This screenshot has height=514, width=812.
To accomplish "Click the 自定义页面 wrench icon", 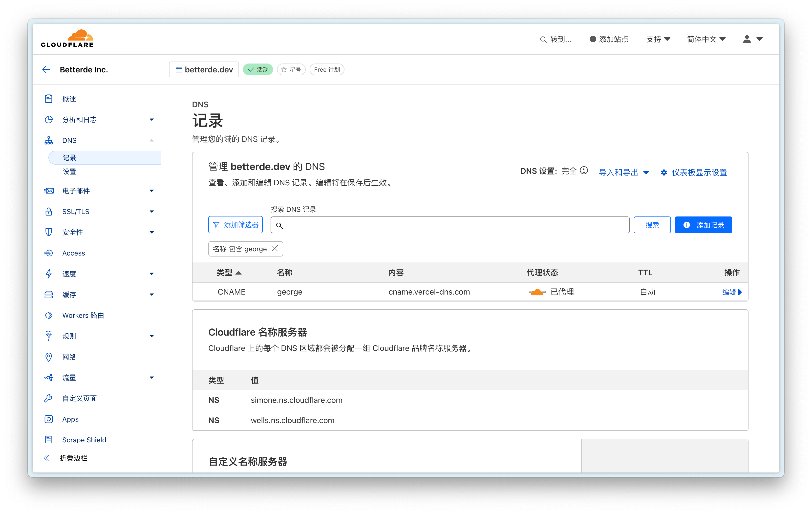I will (49, 398).
